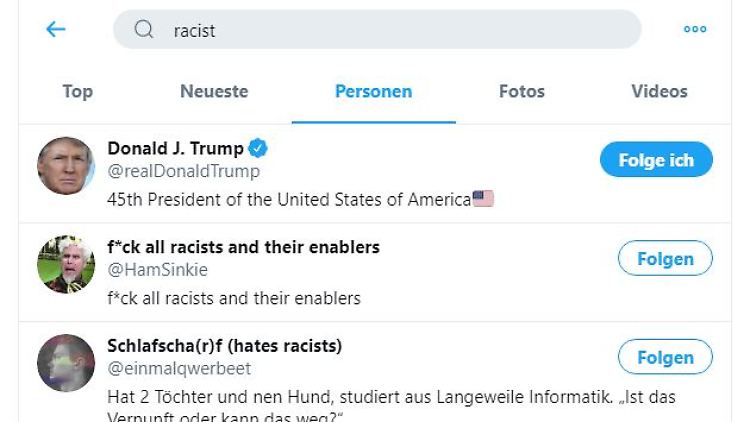Click the verified badge next to Donald J. Trump
This screenshot has height=422, width=750.
point(258,149)
